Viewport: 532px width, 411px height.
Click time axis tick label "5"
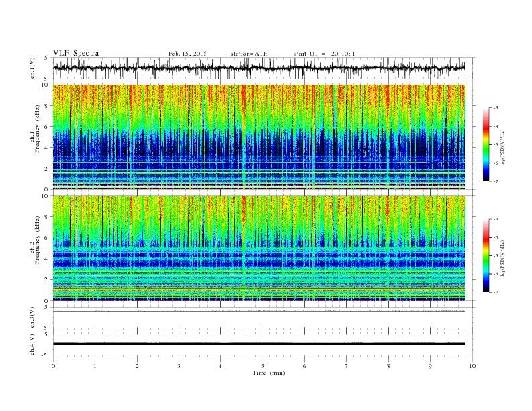pyautogui.click(x=263, y=366)
